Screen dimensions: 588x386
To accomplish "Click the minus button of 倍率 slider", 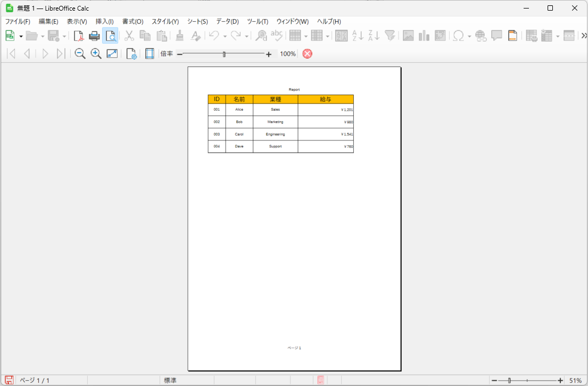I will pos(179,54).
